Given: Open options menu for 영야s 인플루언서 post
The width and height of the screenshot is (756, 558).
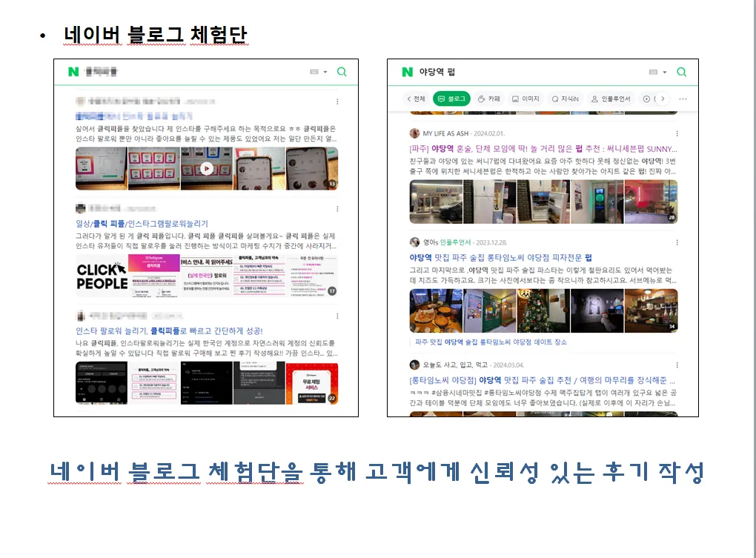Looking at the screenshot, I should (677, 242).
